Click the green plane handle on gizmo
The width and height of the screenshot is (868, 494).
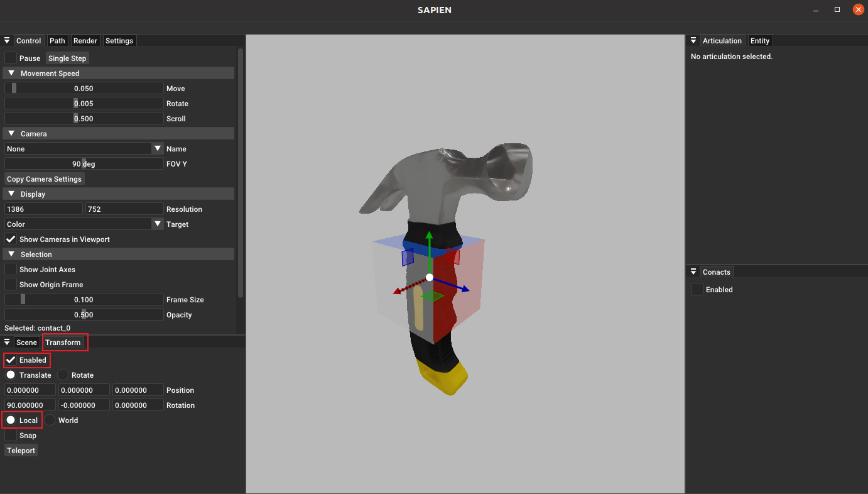432,296
